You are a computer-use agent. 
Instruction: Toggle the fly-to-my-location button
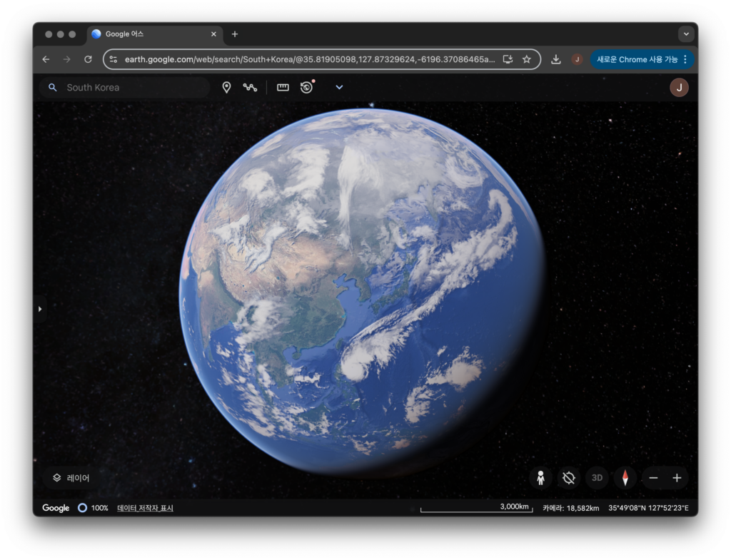pos(568,478)
